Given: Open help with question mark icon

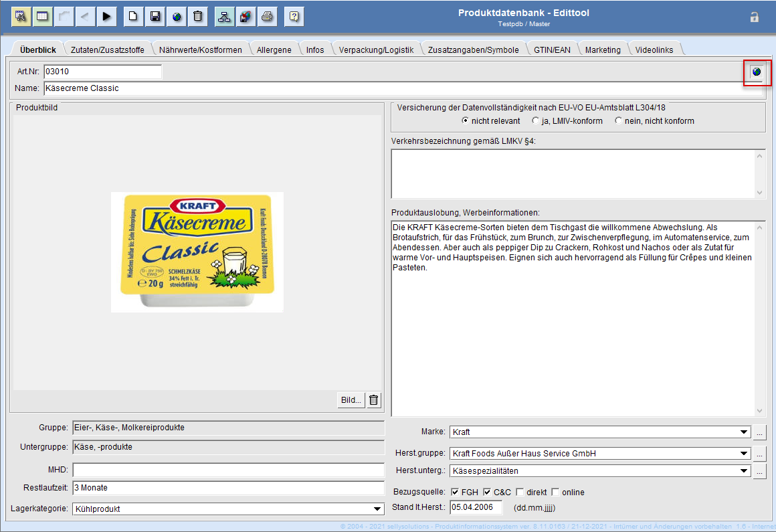Looking at the screenshot, I should pyautogui.click(x=294, y=17).
